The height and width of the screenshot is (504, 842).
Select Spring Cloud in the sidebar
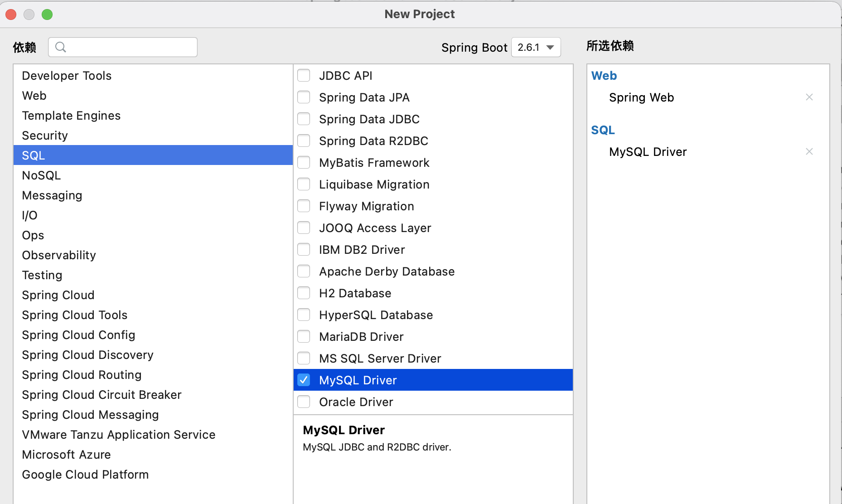tap(58, 295)
